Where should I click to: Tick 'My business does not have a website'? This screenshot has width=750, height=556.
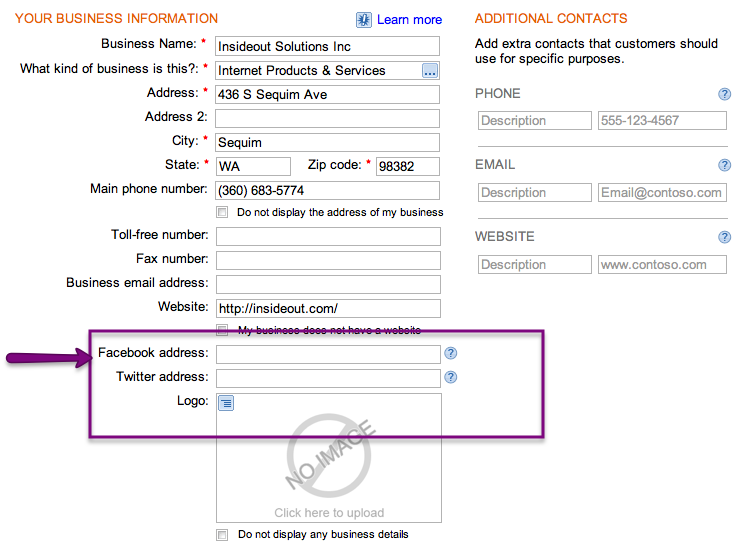coord(222,330)
